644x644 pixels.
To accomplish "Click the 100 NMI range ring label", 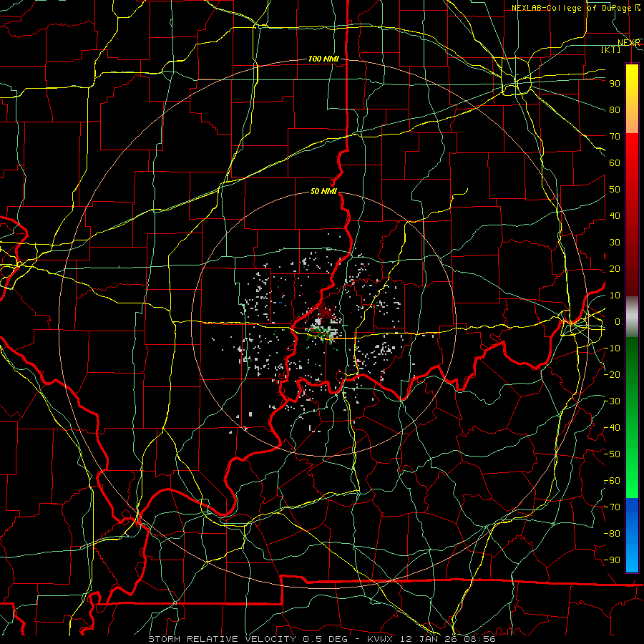I will tap(323, 59).
